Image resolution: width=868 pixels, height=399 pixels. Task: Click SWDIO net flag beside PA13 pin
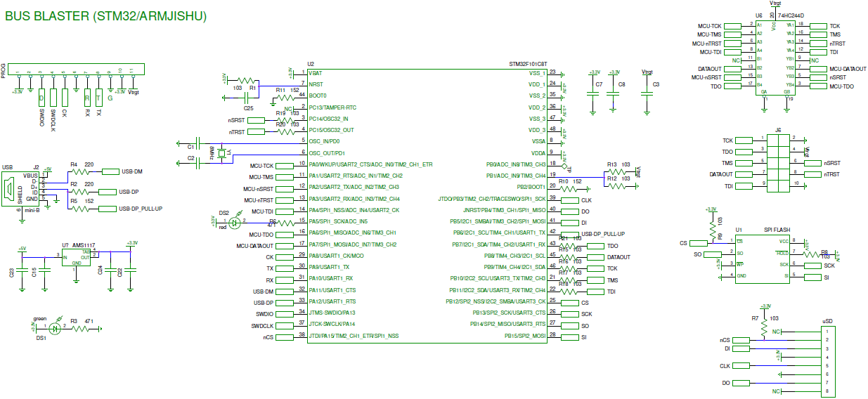(283, 314)
